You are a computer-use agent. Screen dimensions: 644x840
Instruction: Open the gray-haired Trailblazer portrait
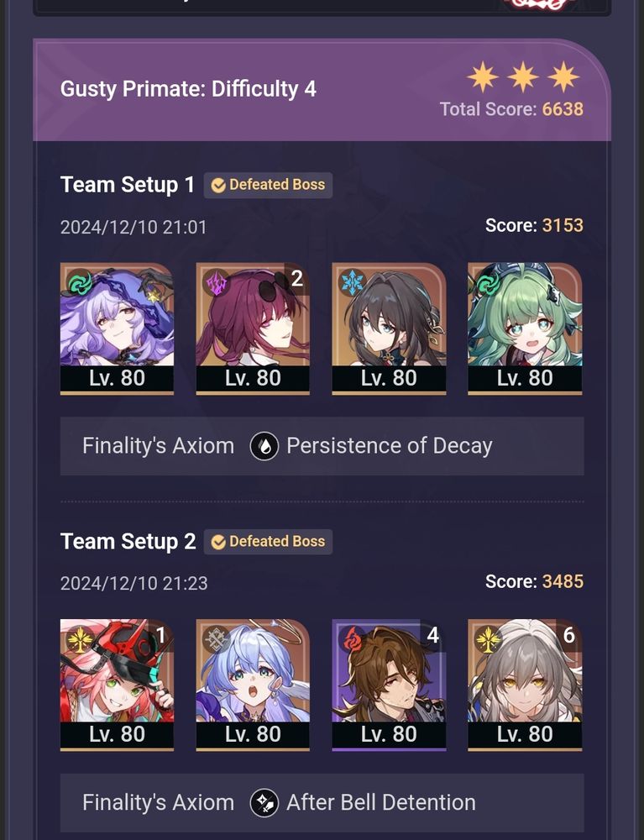[x=525, y=685]
